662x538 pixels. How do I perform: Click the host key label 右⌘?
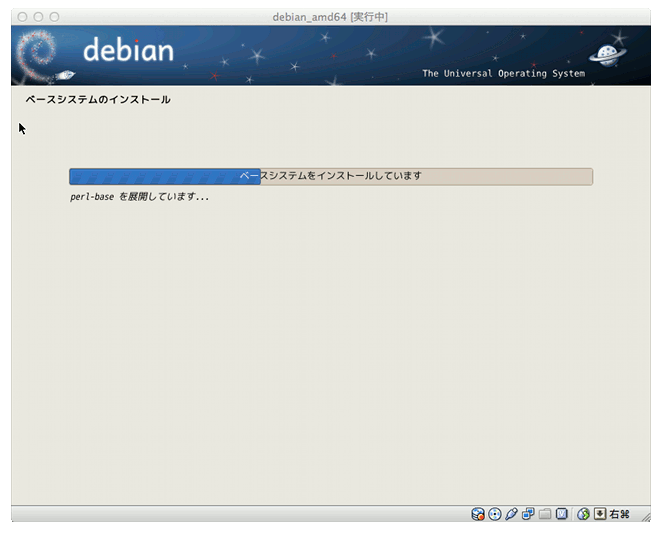click(x=619, y=514)
